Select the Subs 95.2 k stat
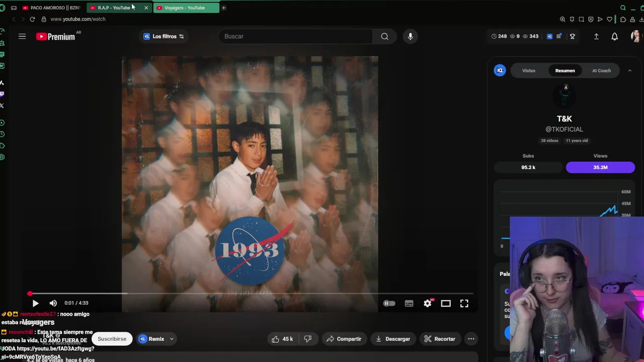 (x=528, y=167)
